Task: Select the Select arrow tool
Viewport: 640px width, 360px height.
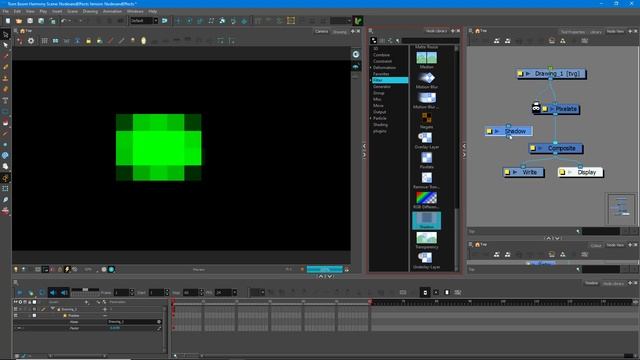Action: (x=5, y=45)
